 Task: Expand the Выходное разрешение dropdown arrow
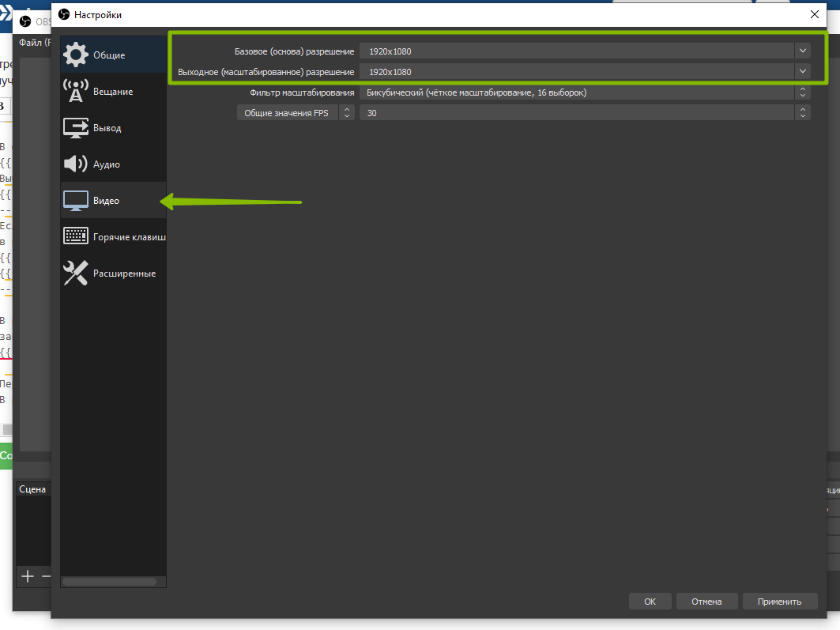803,71
